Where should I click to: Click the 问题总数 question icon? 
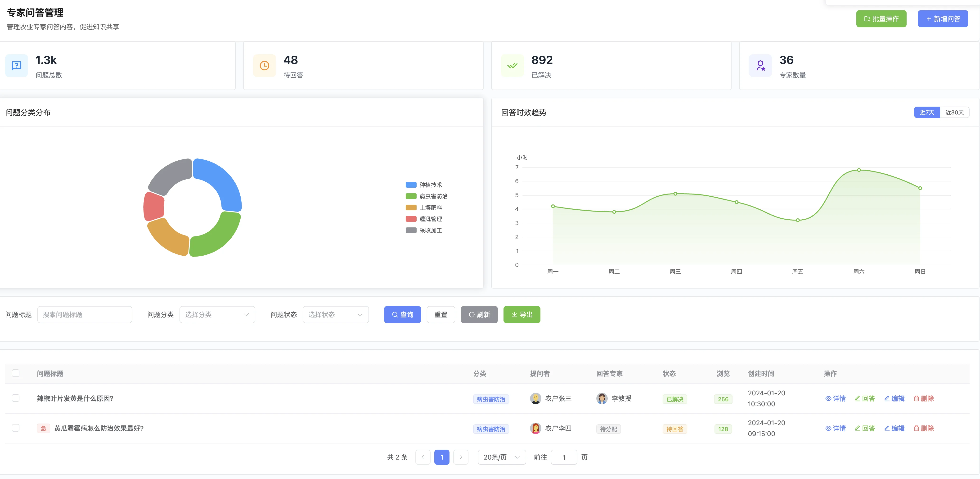click(x=16, y=65)
